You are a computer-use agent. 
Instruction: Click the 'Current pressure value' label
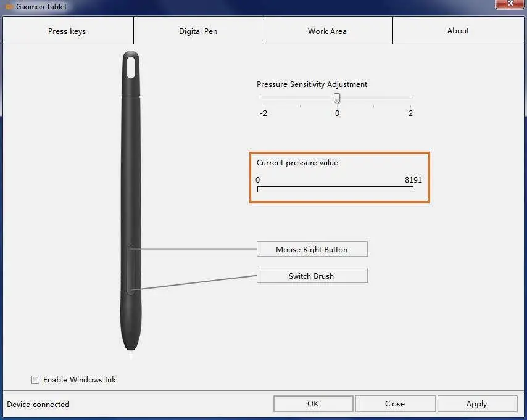point(297,163)
